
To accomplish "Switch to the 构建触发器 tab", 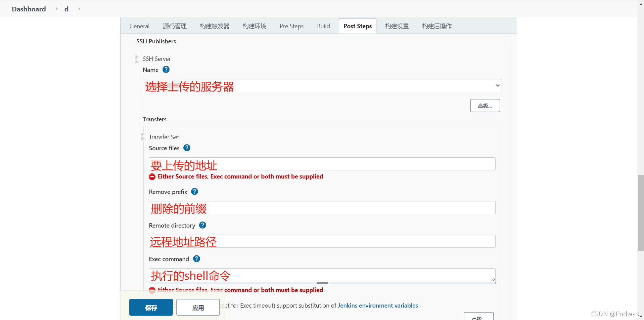I will (215, 26).
